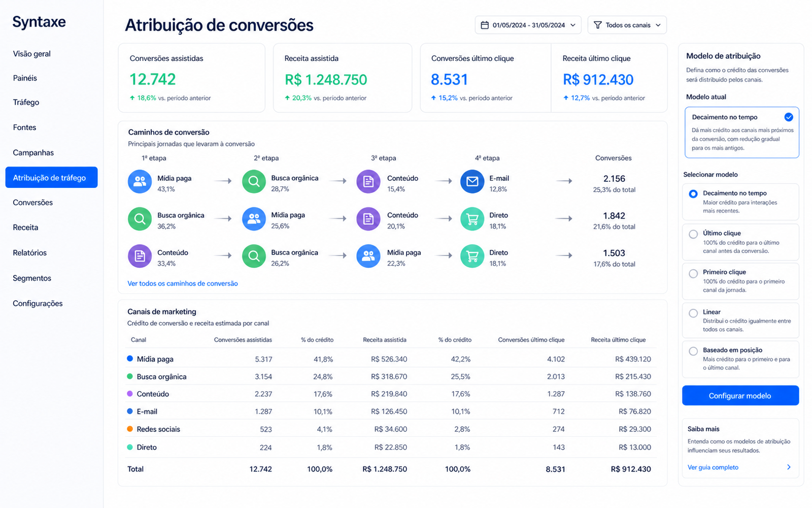The width and height of the screenshot is (812, 508).
Task: Click Direto cart icon in 1.503 conversions row
Action: [472, 257]
